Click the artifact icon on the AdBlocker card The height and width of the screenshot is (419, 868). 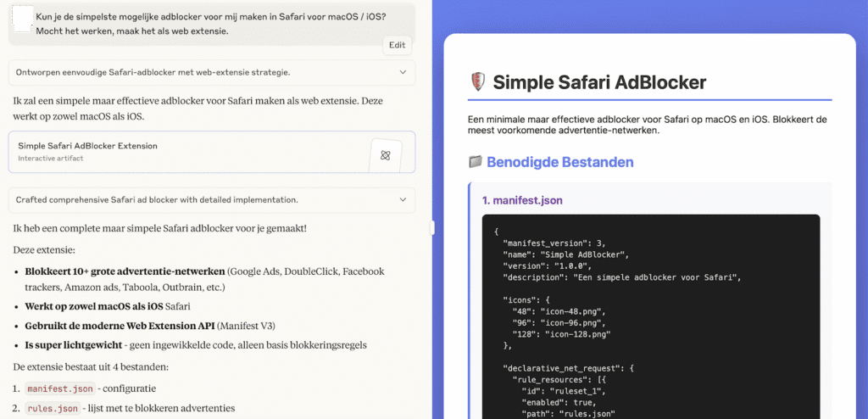click(x=386, y=154)
